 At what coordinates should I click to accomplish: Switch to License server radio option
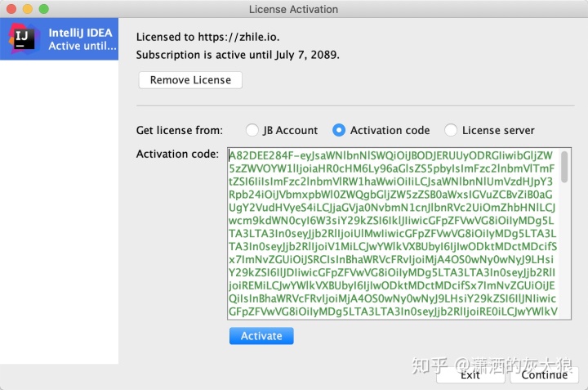click(x=451, y=130)
